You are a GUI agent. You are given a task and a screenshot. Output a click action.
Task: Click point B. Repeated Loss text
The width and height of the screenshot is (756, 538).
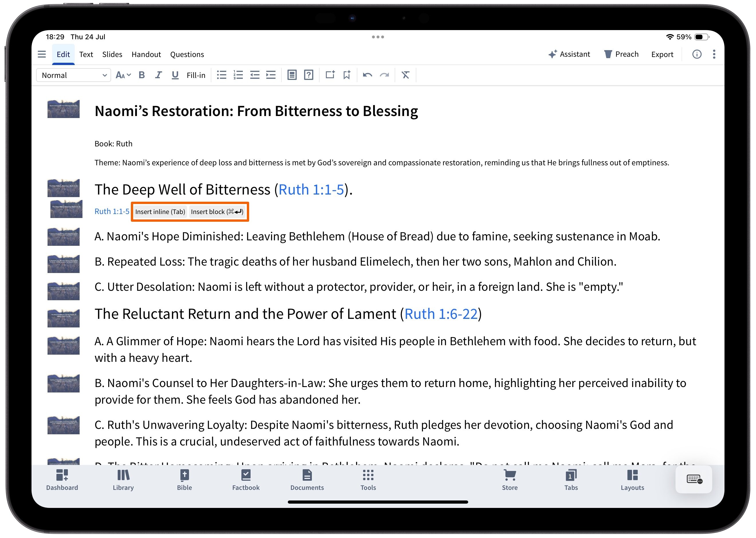point(355,262)
